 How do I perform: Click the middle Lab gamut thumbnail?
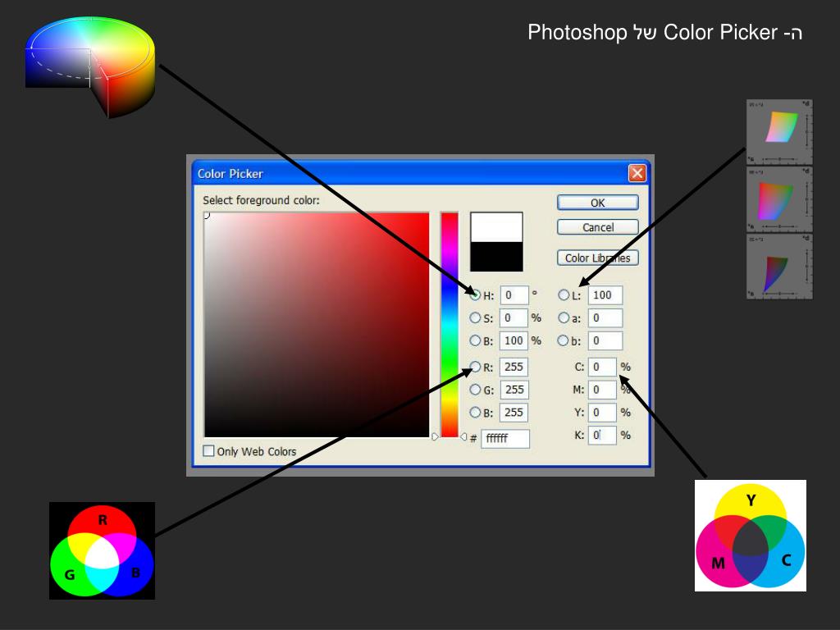pyautogui.click(x=779, y=199)
